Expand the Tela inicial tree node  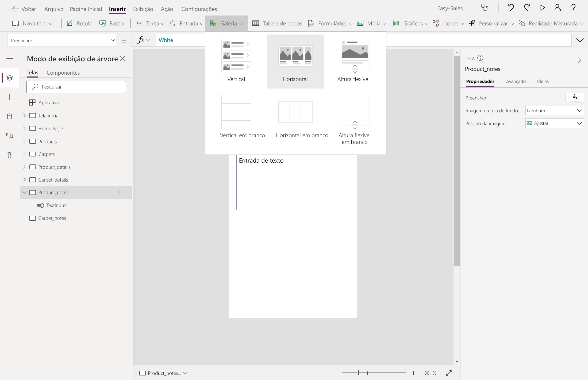[24, 115]
